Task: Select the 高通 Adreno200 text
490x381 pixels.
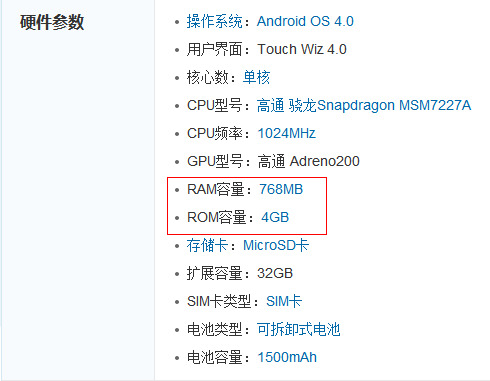Action: [x=308, y=161]
